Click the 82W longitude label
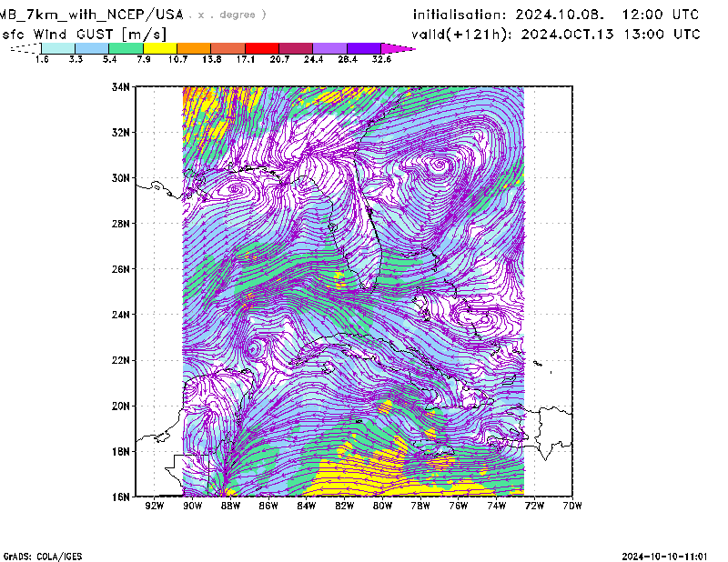This screenshot has height=562, width=728. [x=345, y=506]
